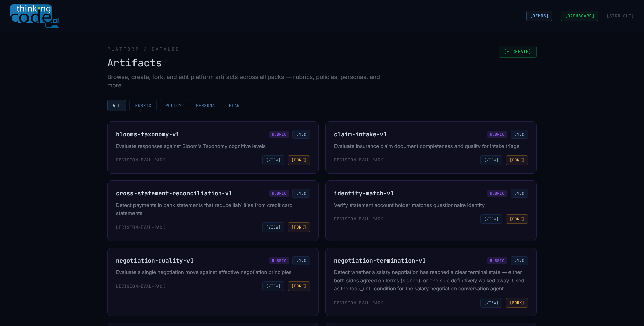Fork the negotiation-termination-v1 artifact
This screenshot has width=644, height=326.
click(517, 303)
